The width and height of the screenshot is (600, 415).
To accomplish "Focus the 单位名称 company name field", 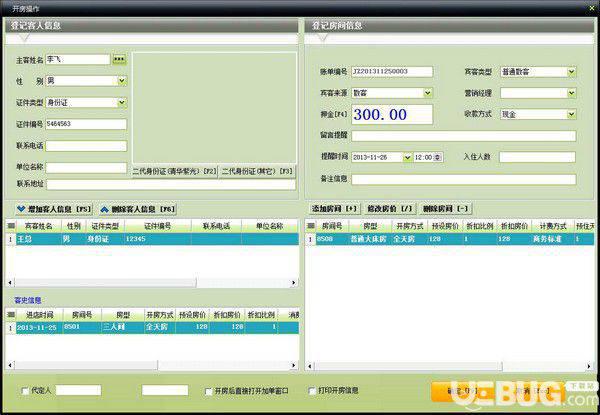I will pyautogui.click(x=86, y=168).
